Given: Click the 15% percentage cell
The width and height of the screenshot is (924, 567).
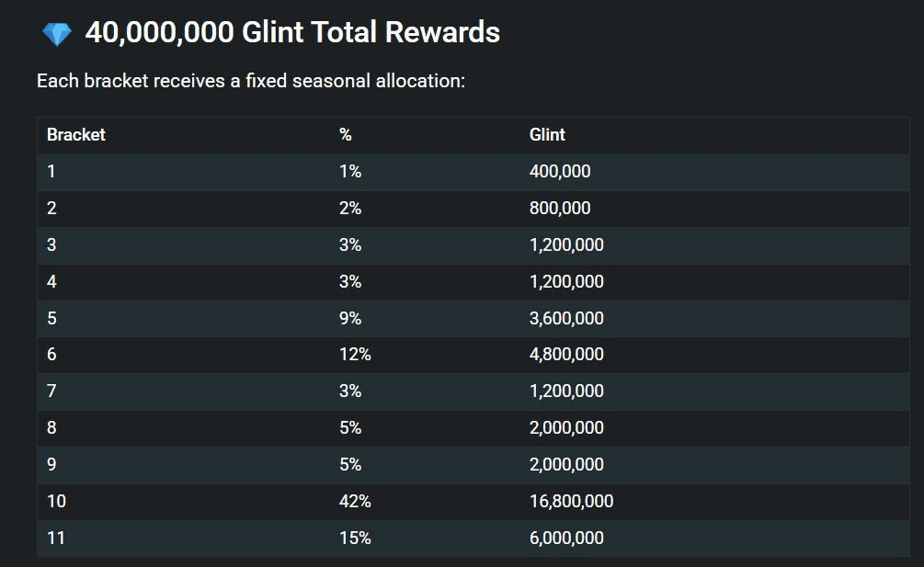Looking at the screenshot, I should tap(355, 539).
